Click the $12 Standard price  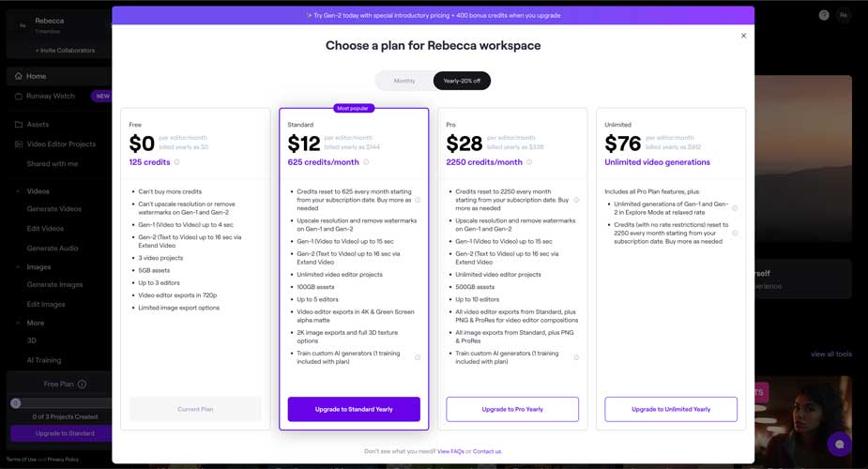click(304, 144)
